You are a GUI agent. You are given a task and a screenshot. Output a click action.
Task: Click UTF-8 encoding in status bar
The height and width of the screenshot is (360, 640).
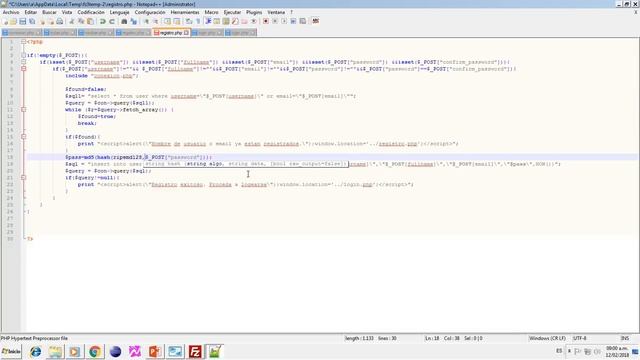coord(580,338)
